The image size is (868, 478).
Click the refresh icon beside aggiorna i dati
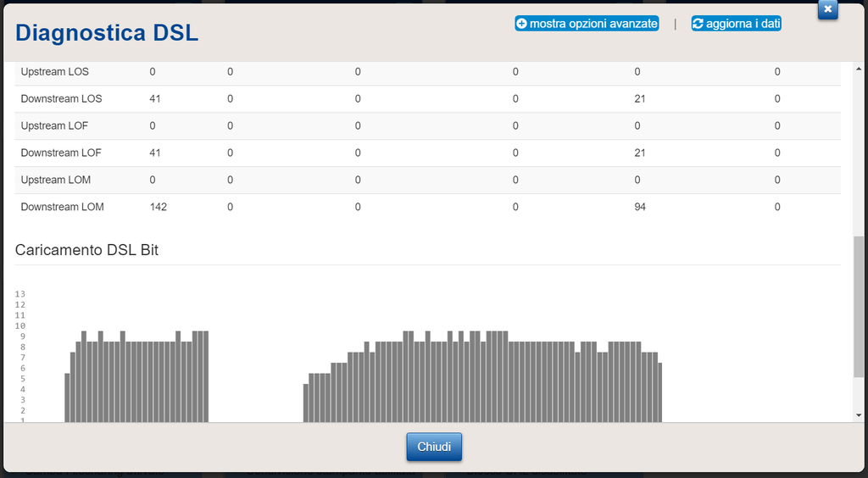point(698,24)
